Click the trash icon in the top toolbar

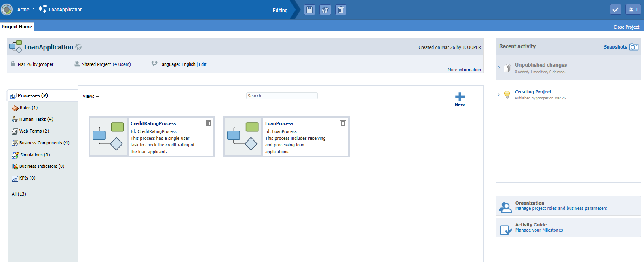click(341, 10)
